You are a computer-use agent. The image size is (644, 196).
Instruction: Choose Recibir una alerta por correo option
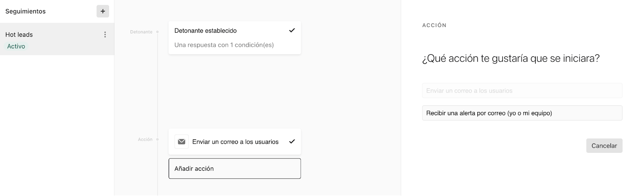point(522,113)
